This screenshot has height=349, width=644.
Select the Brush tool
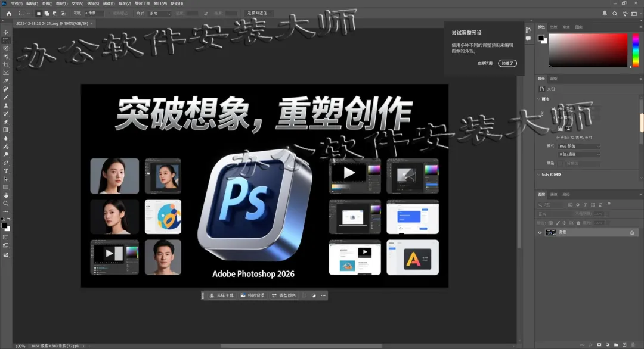6,98
